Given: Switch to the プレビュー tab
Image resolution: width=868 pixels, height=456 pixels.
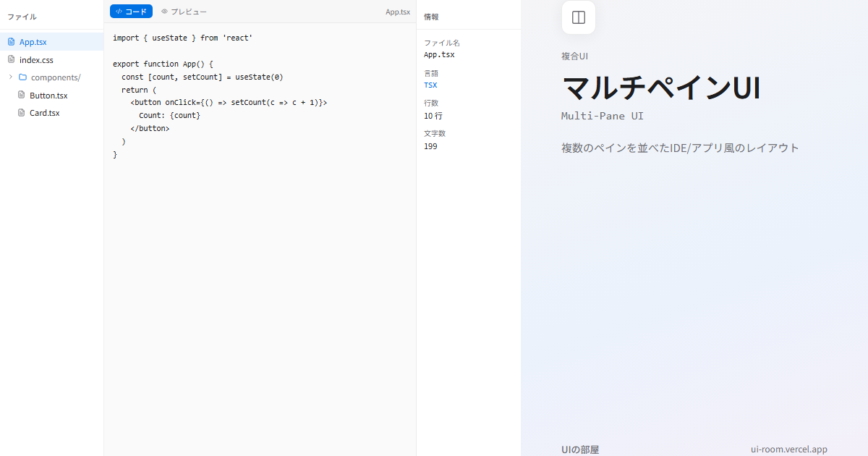Looking at the screenshot, I should [184, 12].
